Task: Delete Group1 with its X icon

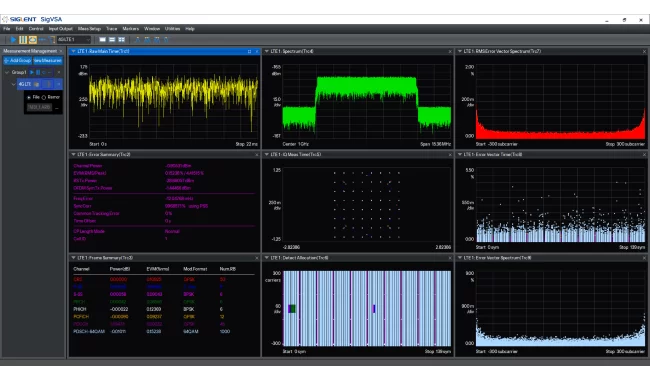Action: (59, 72)
